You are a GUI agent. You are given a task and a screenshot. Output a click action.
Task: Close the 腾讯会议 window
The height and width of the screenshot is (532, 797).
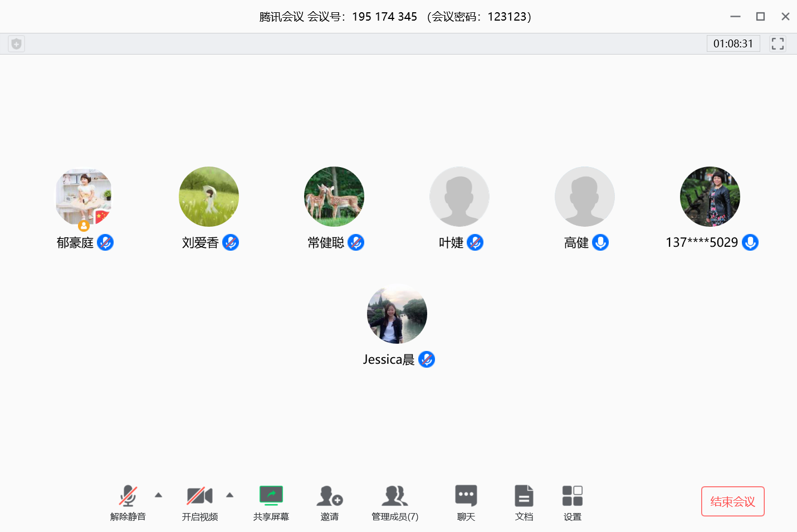(x=785, y=17)
